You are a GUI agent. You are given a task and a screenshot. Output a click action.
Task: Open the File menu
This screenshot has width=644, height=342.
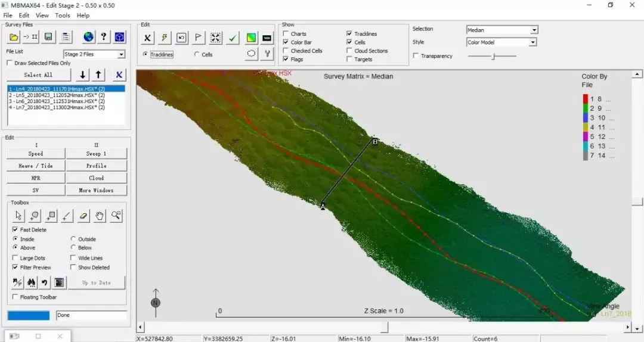(x=8, y=15)
